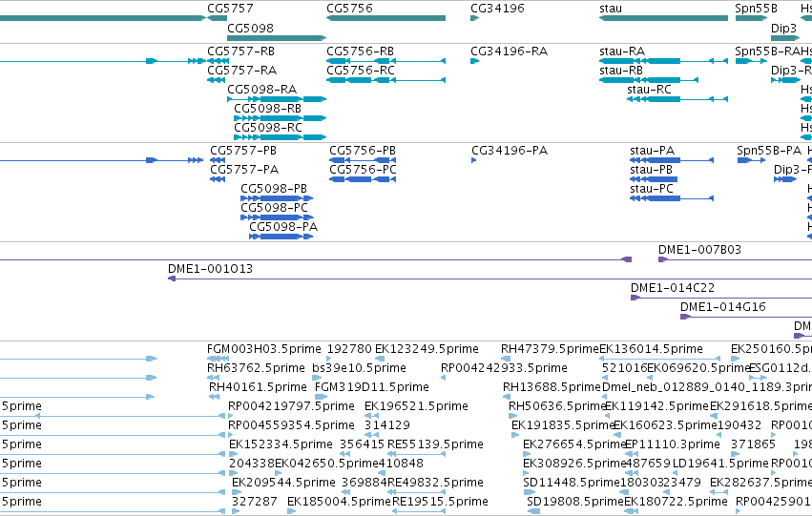The image size is (812, 516).
Task: Select the RE55139.5prime EST label
Action: [x=435, y=445]
